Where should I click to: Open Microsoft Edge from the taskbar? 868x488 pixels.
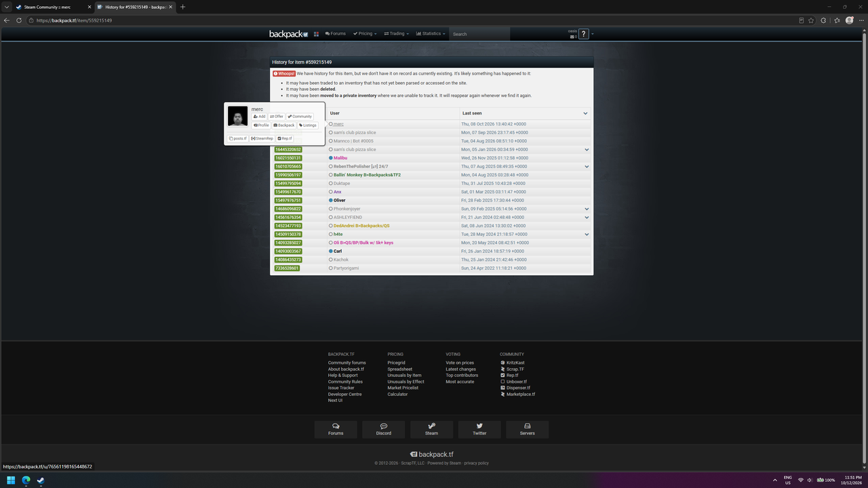pos(26,481)
